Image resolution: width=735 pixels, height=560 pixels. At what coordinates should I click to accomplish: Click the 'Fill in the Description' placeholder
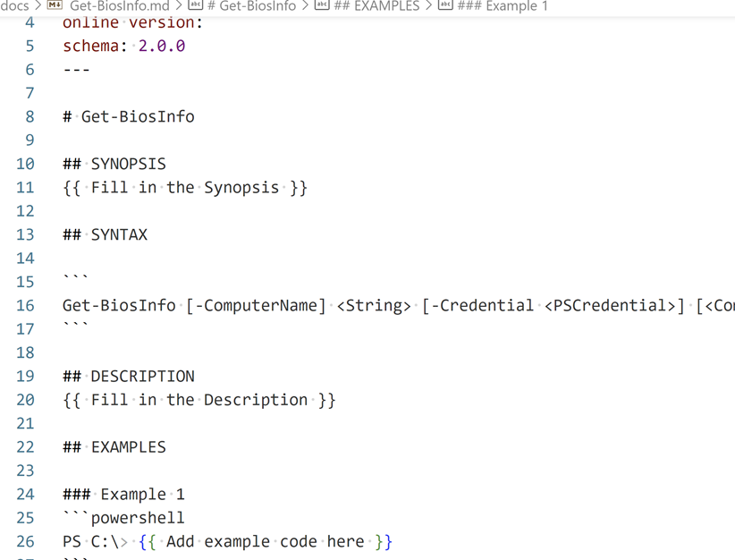199,400
